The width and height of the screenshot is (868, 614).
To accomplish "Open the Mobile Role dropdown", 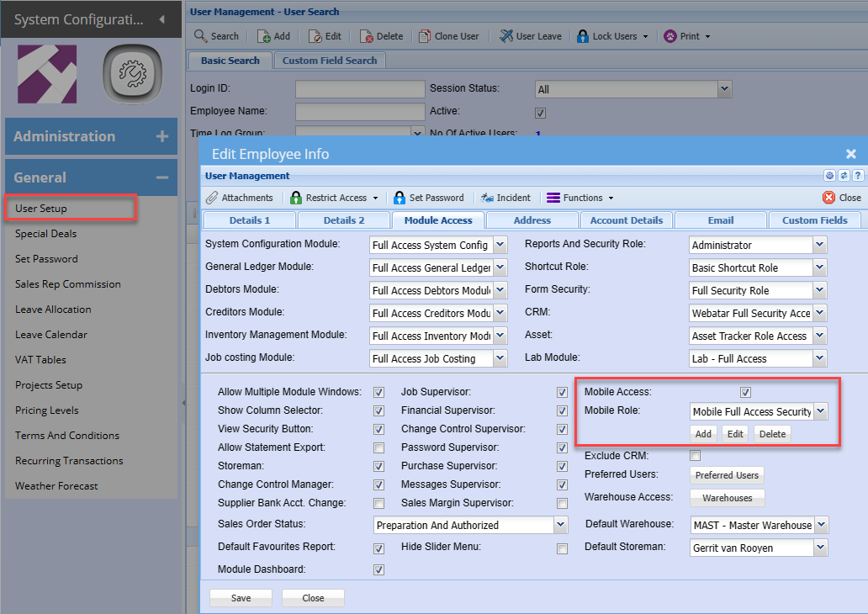I will pyautogui.click(x=821, y=412).
